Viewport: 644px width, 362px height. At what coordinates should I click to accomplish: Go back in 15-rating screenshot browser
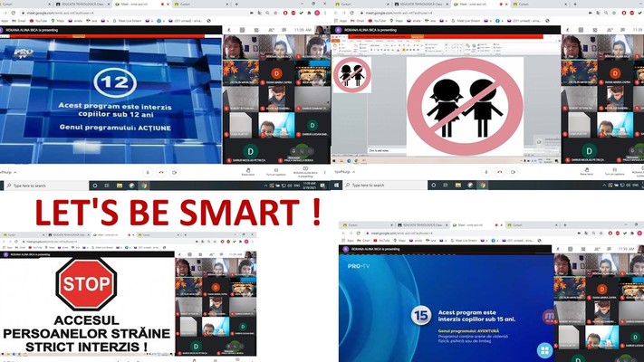tap(344, 233)
